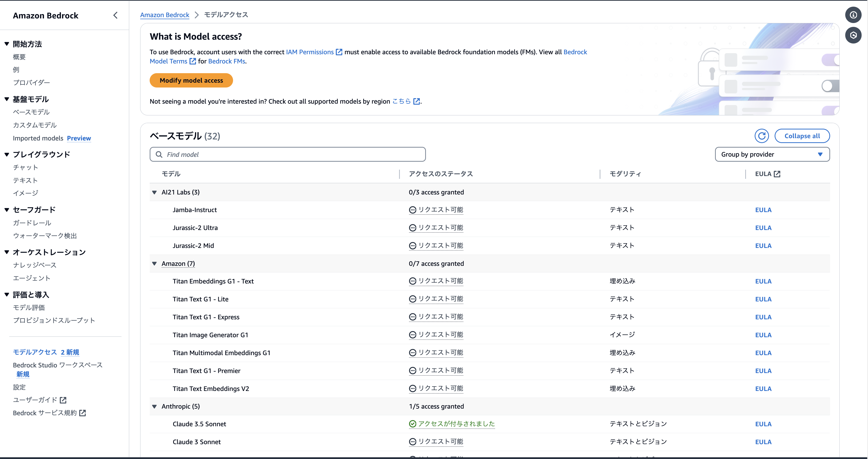868x459 pixels.
Task: Click the hexagon icon below the info icon
Action: 853,35
